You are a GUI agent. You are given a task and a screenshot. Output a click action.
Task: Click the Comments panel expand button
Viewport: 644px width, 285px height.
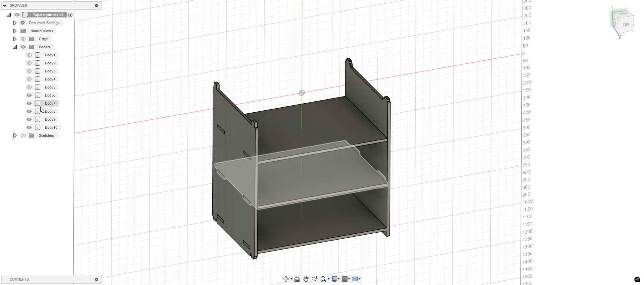point(96,279)
